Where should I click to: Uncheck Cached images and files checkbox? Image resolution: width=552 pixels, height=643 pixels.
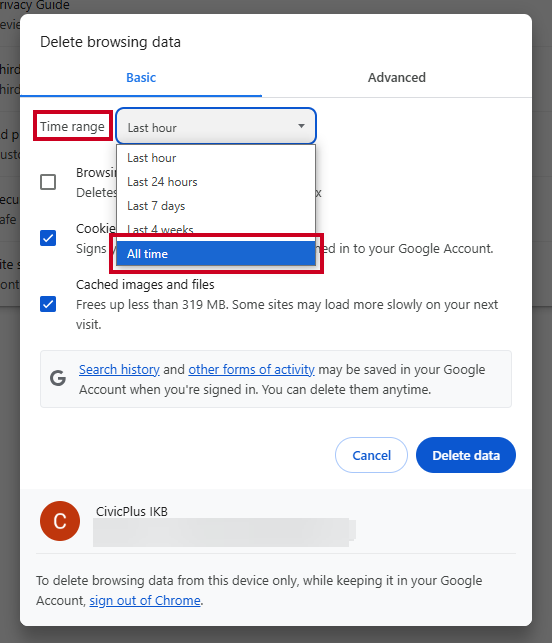48,304
